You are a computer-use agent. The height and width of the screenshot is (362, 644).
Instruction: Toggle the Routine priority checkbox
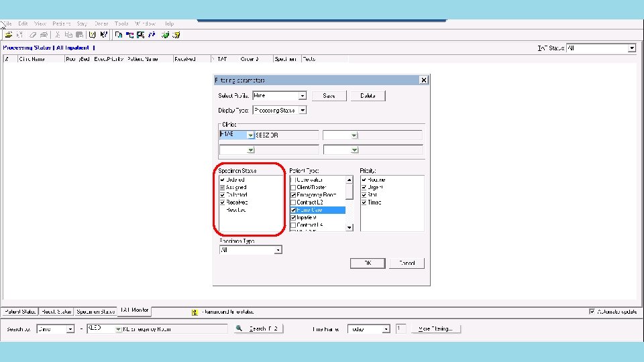coord(364,180)
